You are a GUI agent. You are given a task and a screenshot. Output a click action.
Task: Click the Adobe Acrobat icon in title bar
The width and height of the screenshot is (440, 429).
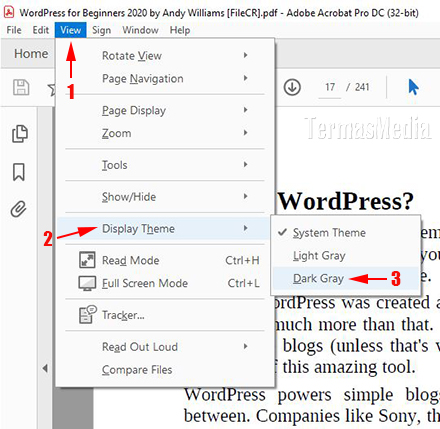point(9,13)
